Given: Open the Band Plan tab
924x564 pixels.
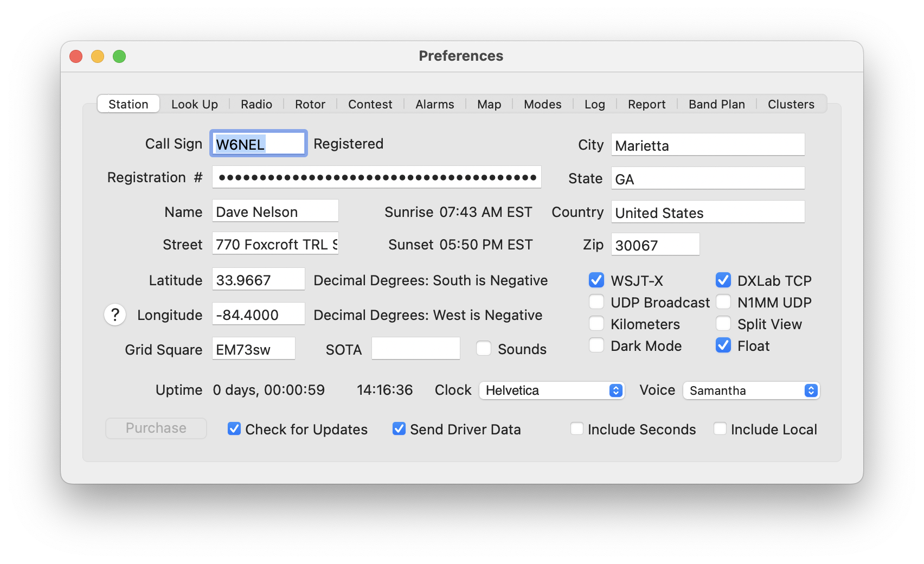Looking at the screenshot, I should click(716, 104).
